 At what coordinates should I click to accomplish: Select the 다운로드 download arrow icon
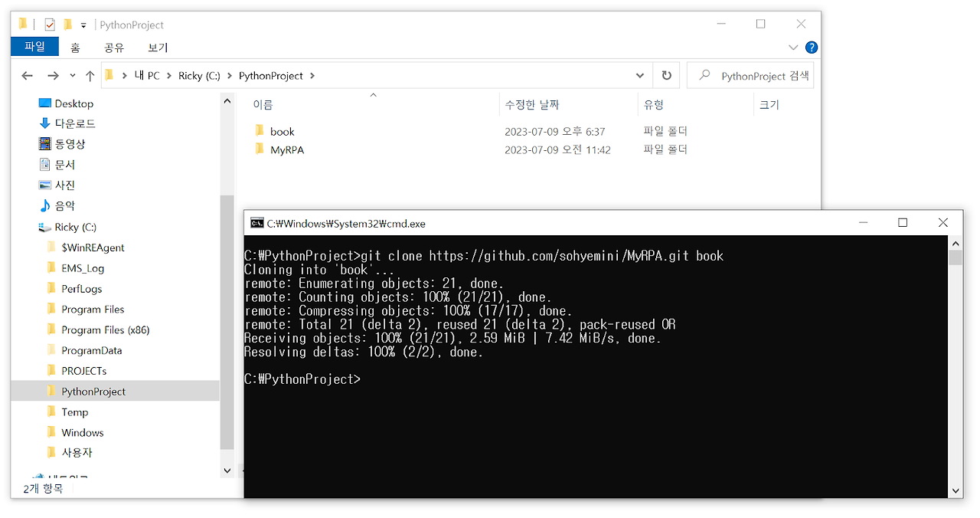[44, 123]
